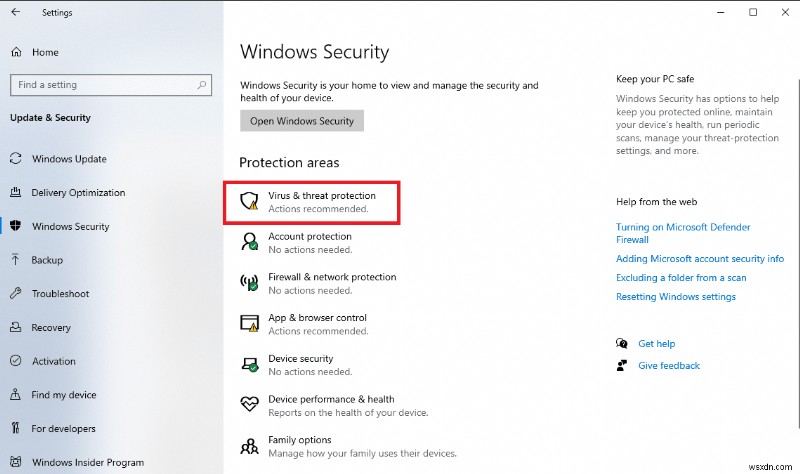
Task: Open the Backup settings section
Action: (47, 260)
